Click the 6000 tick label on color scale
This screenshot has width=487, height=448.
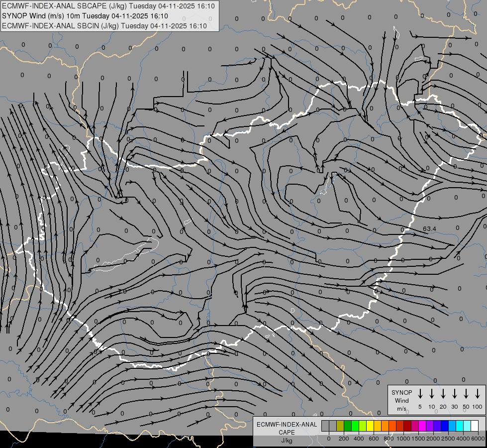[x=478, y=439]
